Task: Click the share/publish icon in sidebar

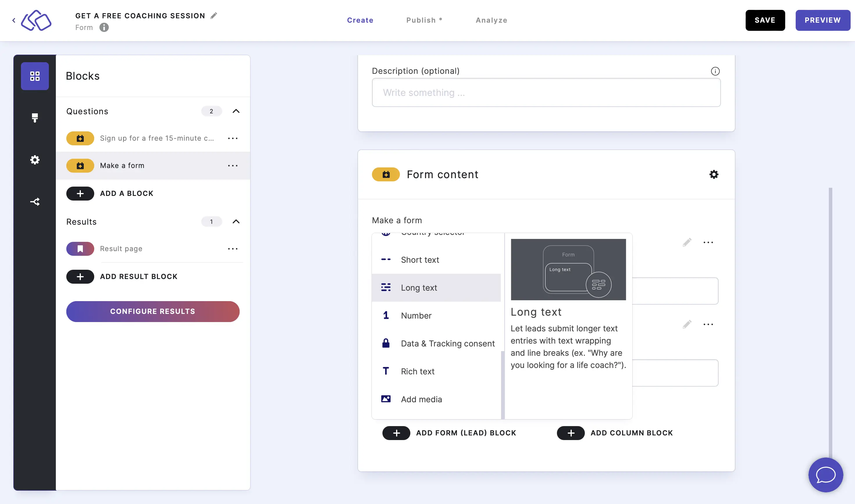Action: [x=34, y=202]
